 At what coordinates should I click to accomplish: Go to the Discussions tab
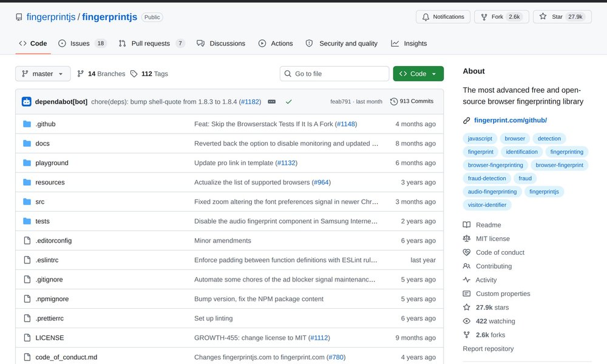point(221,43)
